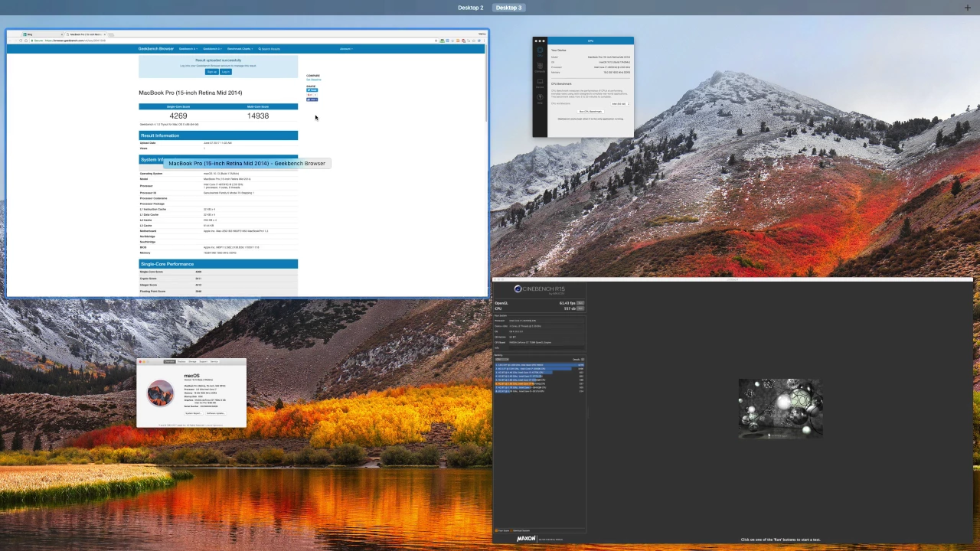Open Geekbench 3 dropdown in navbar
This screenshot has height=551, width=980.
click(x=212, y=49)
